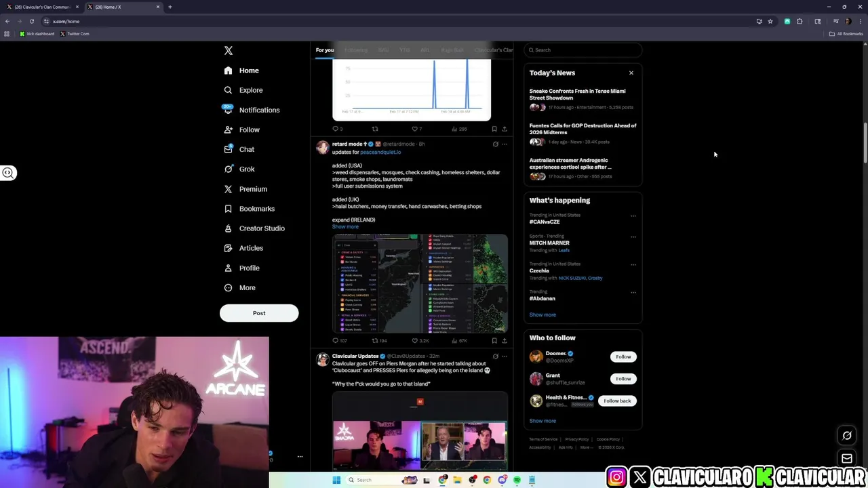Screen dimensions: 868x488
Task: Click Show more under What's happening
Action: click(x=542, y=314)
